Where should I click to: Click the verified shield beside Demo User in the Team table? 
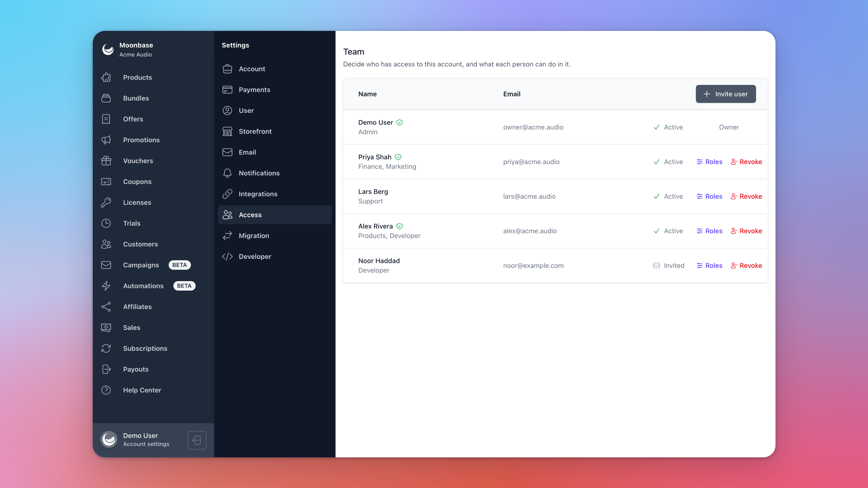400,123
